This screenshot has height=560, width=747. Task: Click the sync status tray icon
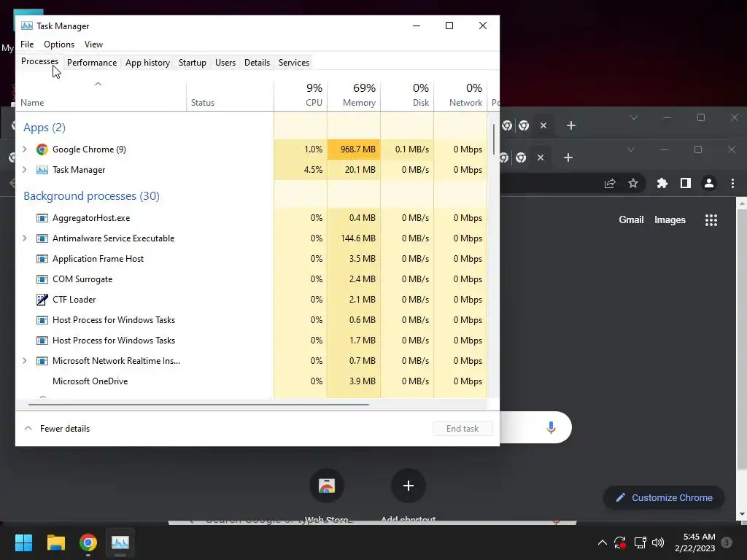coord(620,542)
